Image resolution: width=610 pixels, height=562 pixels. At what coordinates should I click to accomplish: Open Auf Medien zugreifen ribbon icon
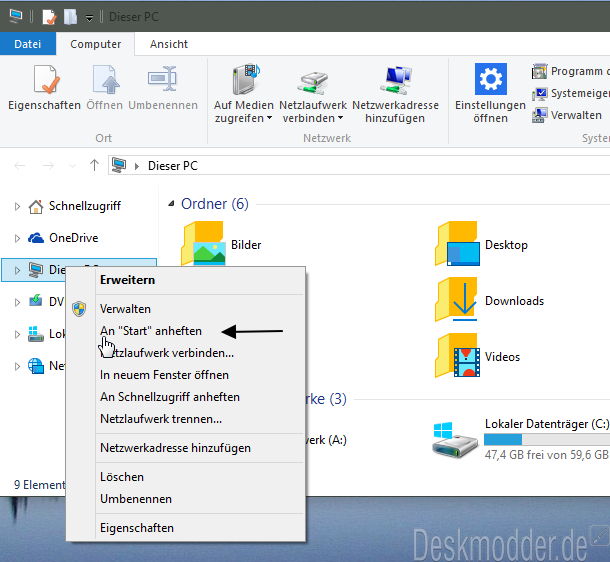245,80
